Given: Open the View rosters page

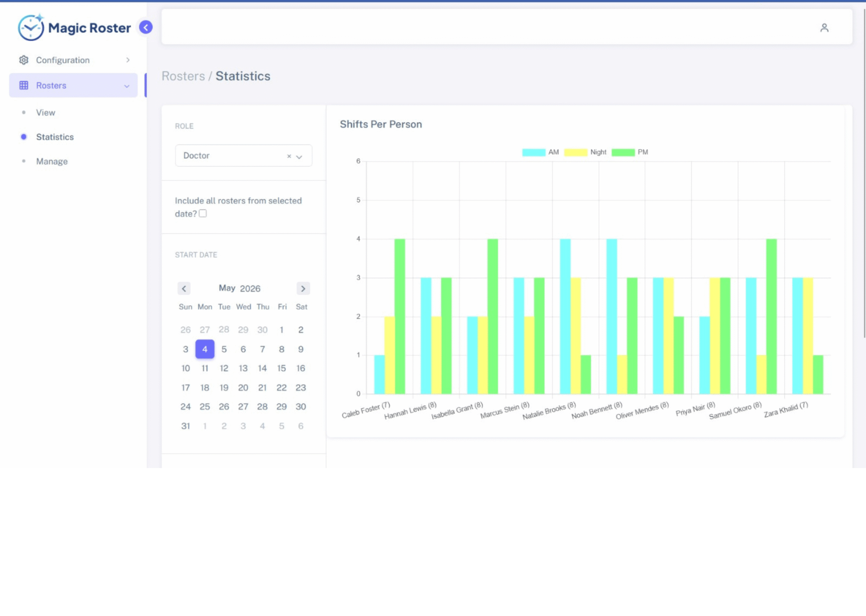Looking at the screenshot, I should [46, 112].
